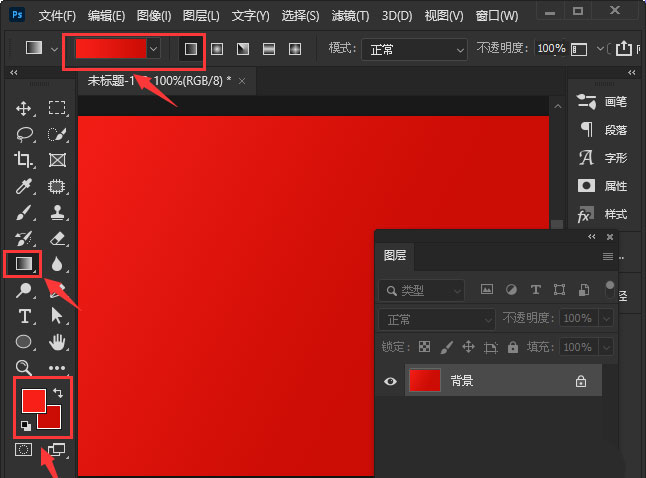Screen dimensions: 646x478
Task: Toggle Quick Mask mode
Action: pos(23,449)
